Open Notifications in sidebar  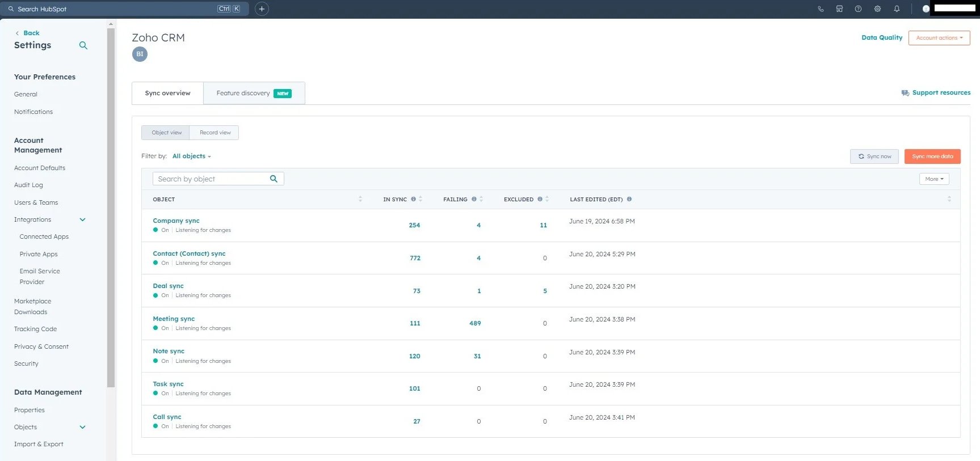point(33,112)
